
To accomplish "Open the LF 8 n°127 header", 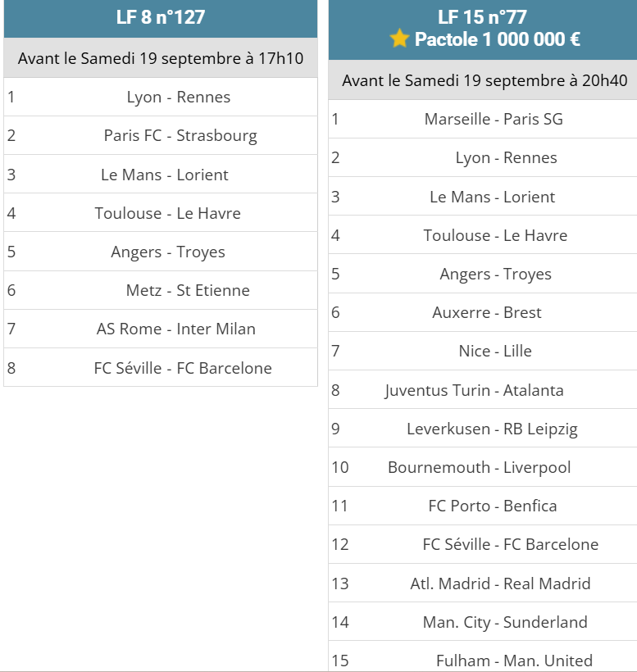I will click(161, 18).
